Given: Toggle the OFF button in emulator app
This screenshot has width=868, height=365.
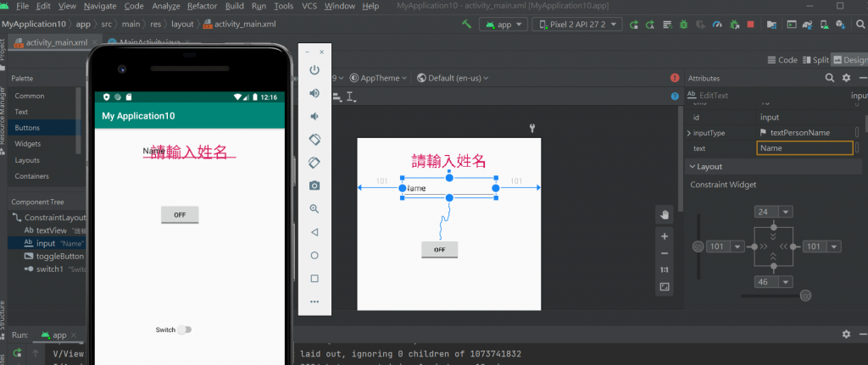Looking at the screenshot, I should [x=180, y=215].
